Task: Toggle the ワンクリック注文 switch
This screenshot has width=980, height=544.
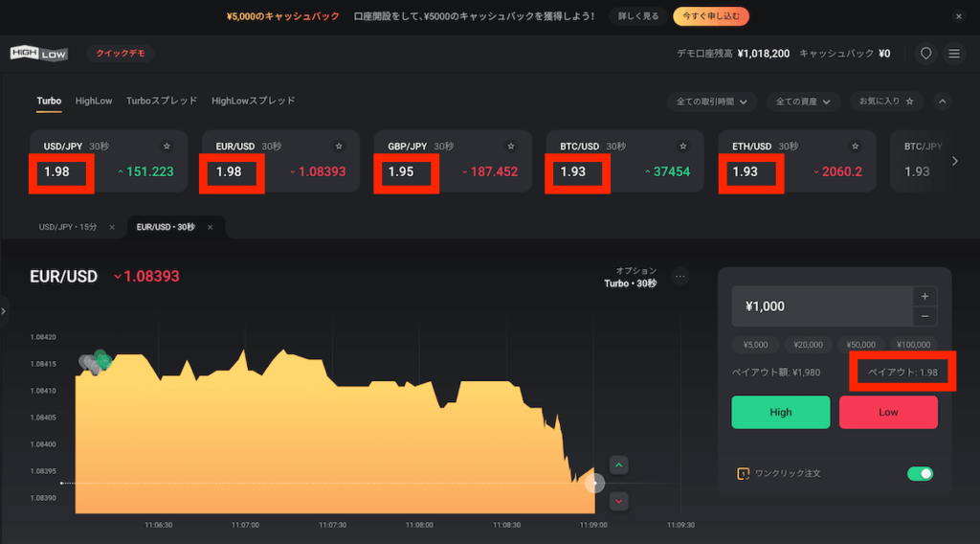Action: click(920, 473)
